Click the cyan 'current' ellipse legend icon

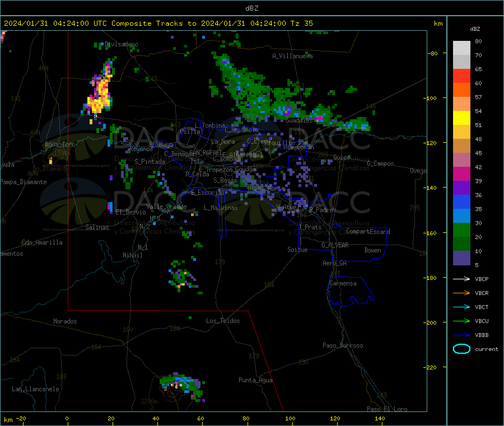point(461,349)
